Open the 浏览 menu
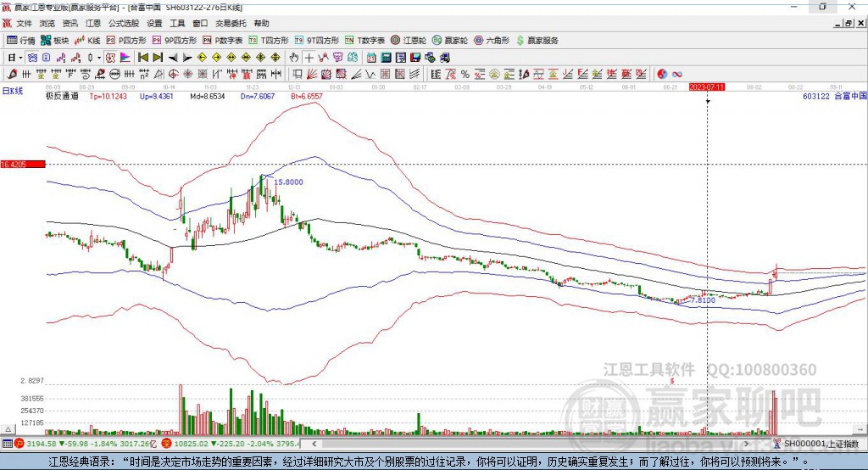The width and height of the screenshot is (868, 470). [x=47, y=23]
